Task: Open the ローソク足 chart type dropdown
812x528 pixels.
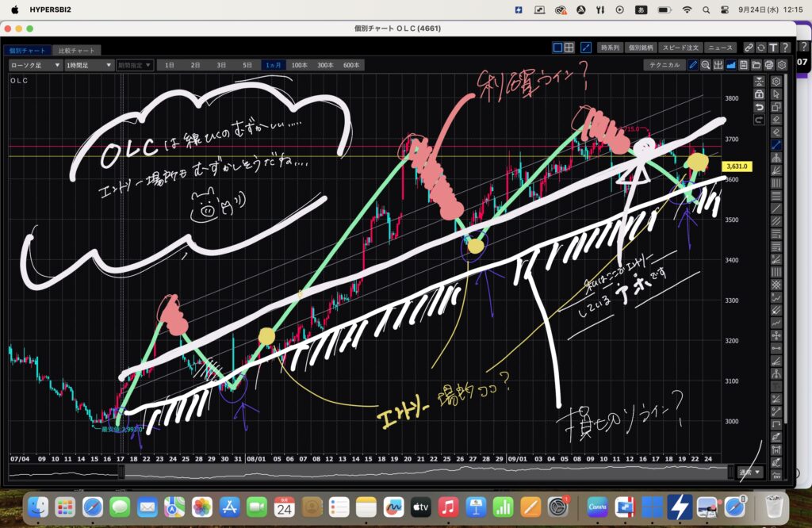Action: (x=35, y=65)
